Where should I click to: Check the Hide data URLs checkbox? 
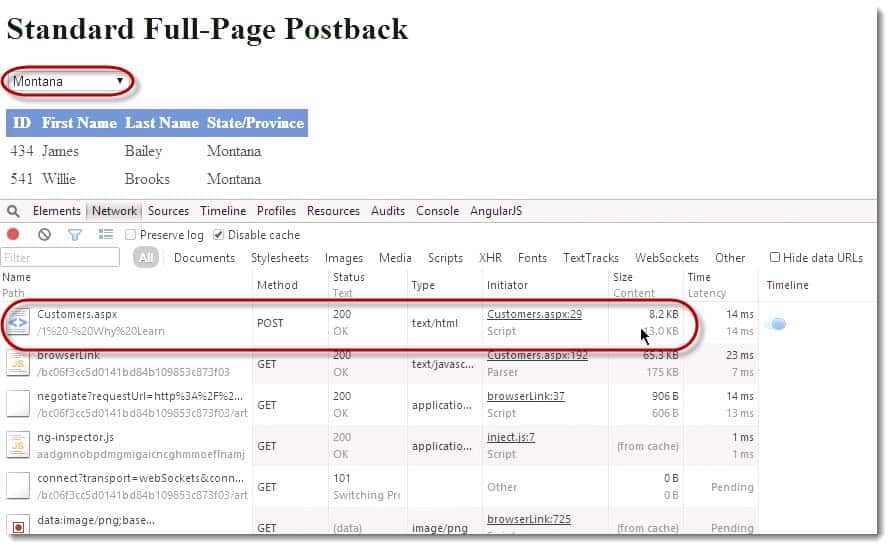coord(774,257)
